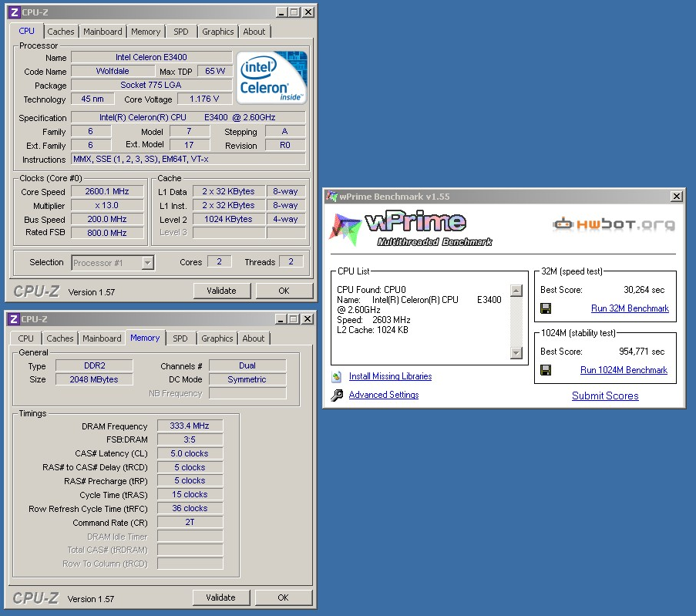Open About tab in bottom CPU-Z window

pos(253,338)
